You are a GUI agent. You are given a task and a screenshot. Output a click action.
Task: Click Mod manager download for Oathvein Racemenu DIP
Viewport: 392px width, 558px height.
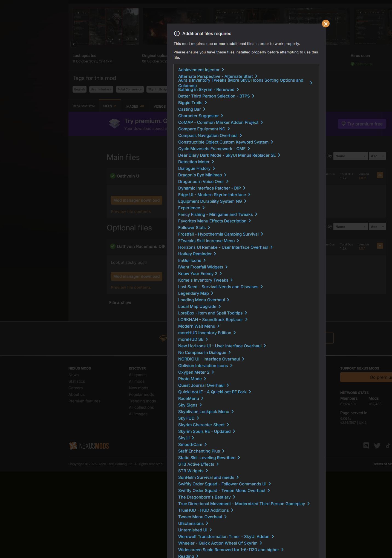pyautogui.click(x=137, y=276)
